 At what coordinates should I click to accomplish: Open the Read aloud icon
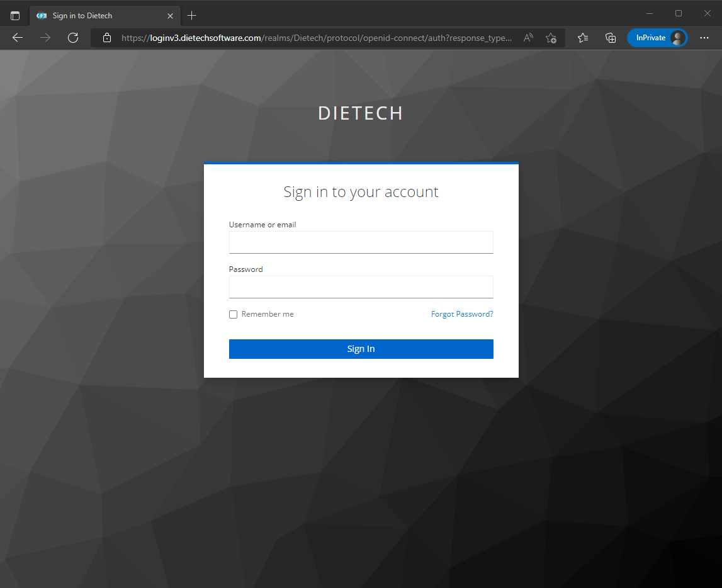(528, 38)
